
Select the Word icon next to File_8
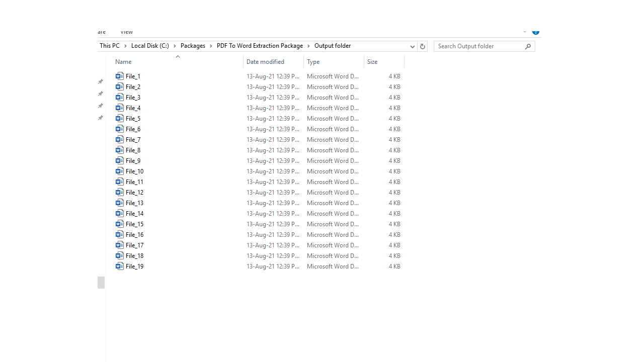tap(119, 150)
